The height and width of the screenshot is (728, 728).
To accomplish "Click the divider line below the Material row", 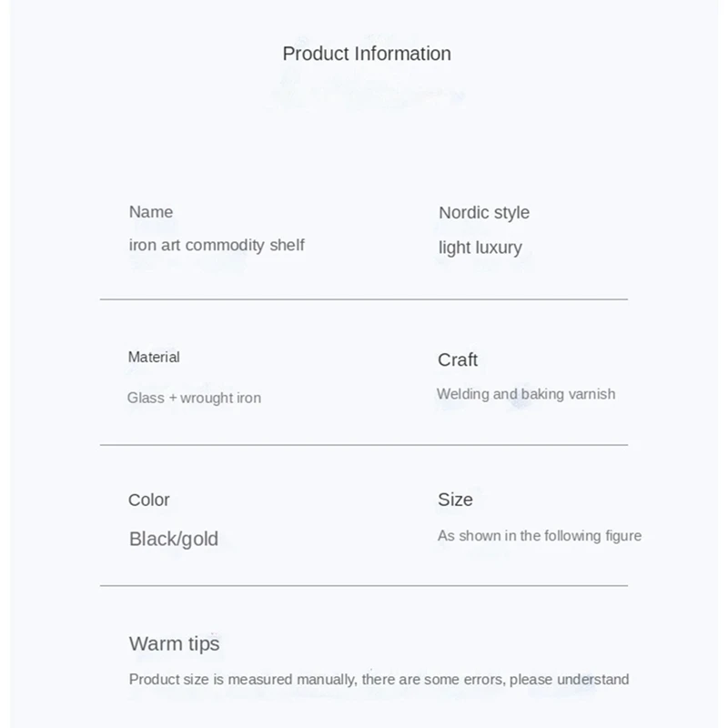I will [364, 445].
